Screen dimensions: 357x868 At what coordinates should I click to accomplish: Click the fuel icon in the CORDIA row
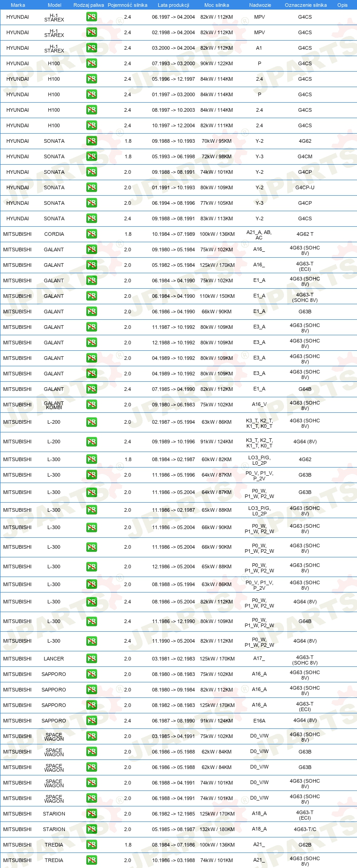pos(91,234)
